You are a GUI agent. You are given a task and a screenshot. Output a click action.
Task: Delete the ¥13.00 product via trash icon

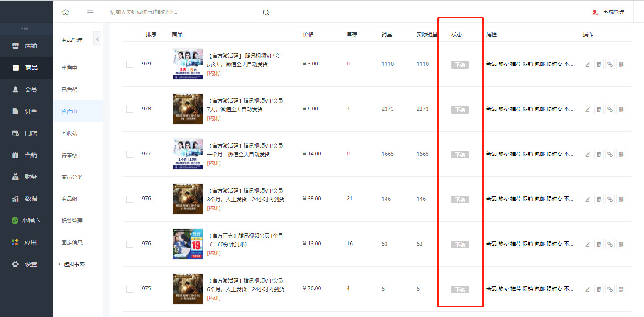coord(599,245)
